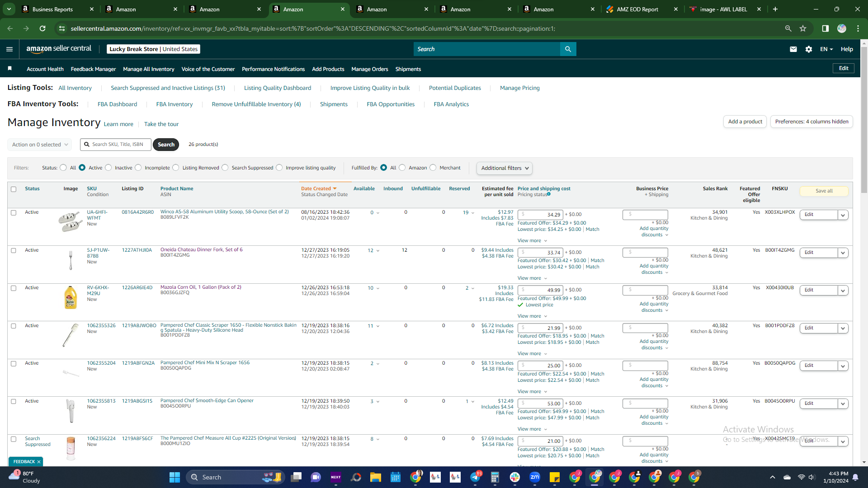Open the Zoom app in the taskbar

[535, 477]
